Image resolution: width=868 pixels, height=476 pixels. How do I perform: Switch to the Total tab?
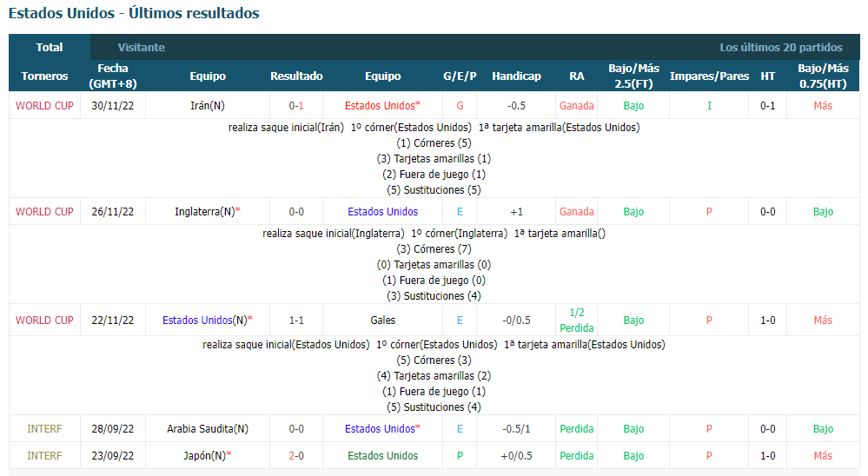pos(50,47)
